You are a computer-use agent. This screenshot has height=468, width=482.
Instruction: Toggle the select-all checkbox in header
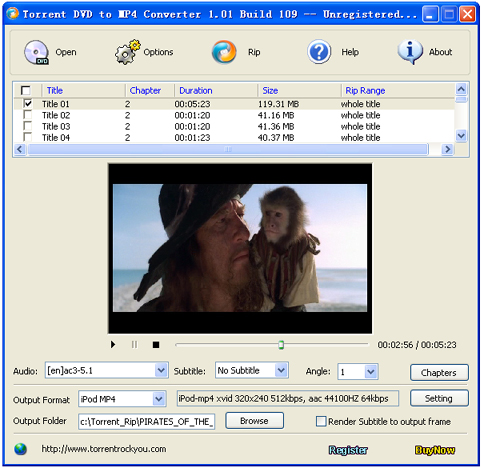[x=26, y=90]
